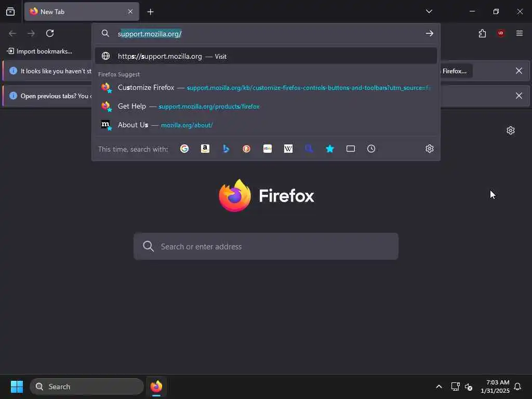
Task: Click Import bookmarks in bookmarks toolbar
Action: pyautogui.click(x=39, y=51)
